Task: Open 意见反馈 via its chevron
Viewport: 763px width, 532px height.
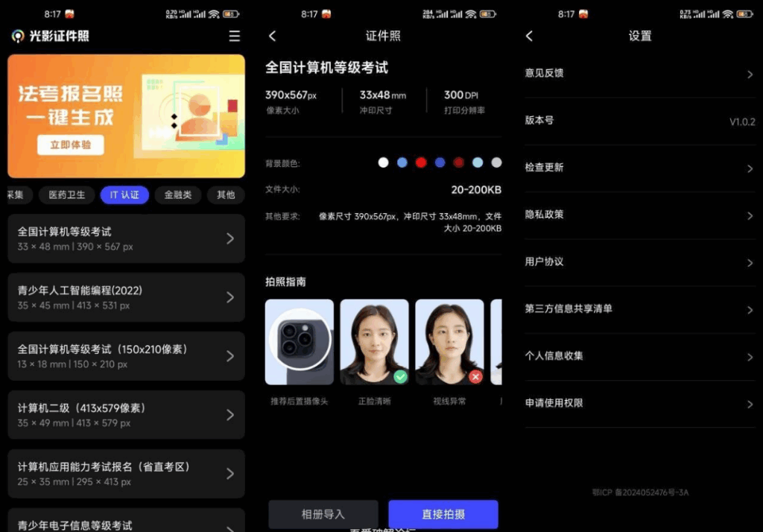Action: pyautogui.click(x=750, y=72)
